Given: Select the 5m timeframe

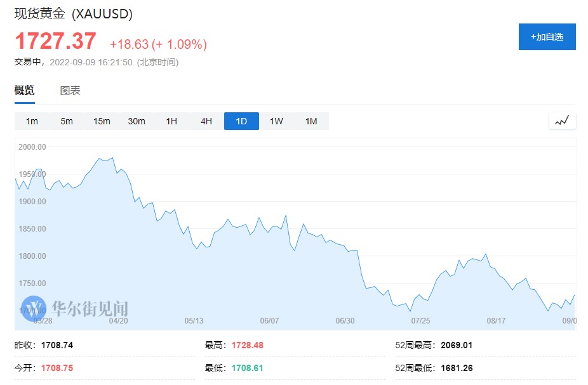Looking at the screenshot, I should 67,121.
